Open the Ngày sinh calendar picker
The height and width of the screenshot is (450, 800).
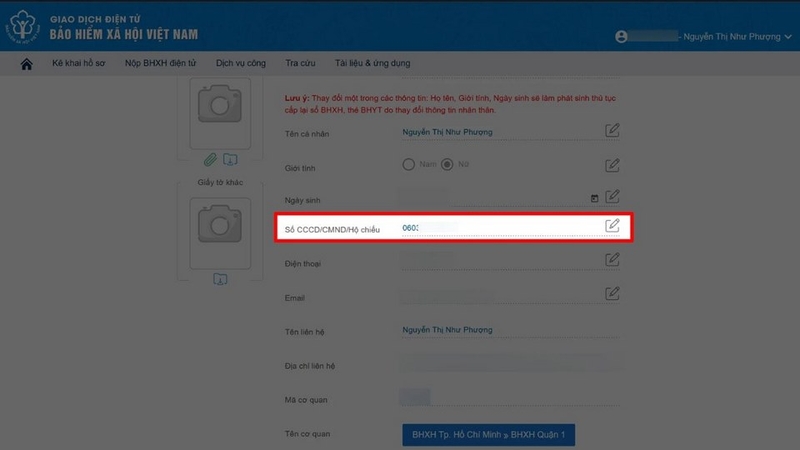pos(594,198)
